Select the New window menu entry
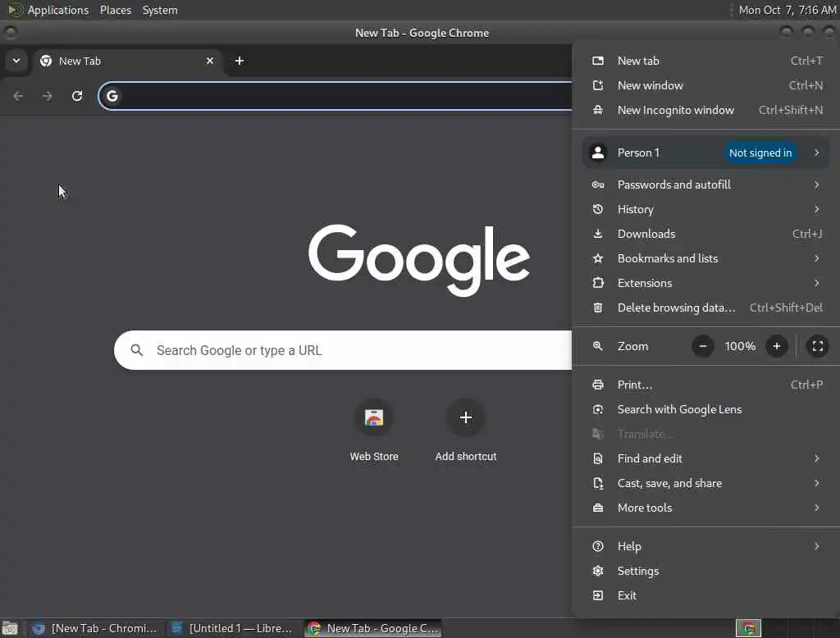Screen dimensions: 840x638 [x=706, y=85]
